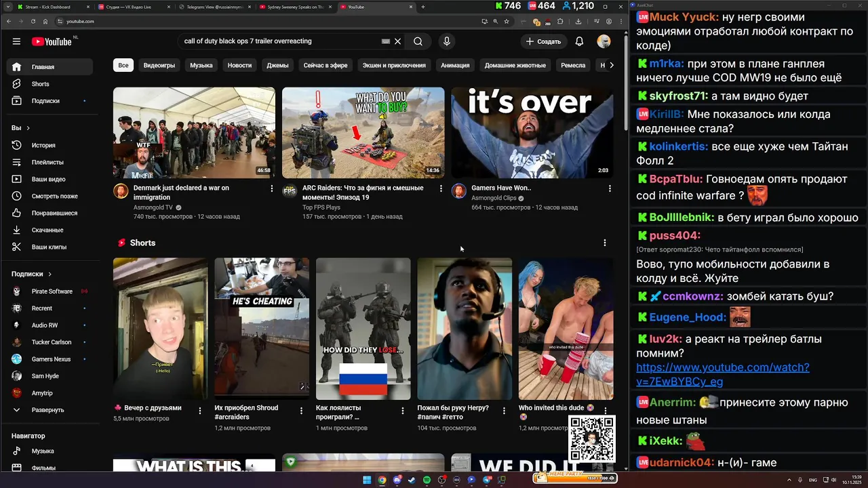The width and height of the screenshot is (868, 488).
Task: Open Gamers Nexus subscription channel
Action: click(51, 359)
